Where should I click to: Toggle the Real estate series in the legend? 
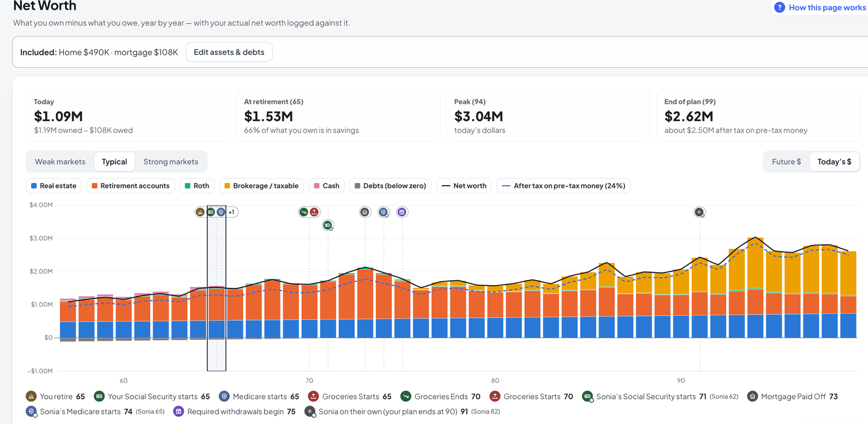coord(54,186)
